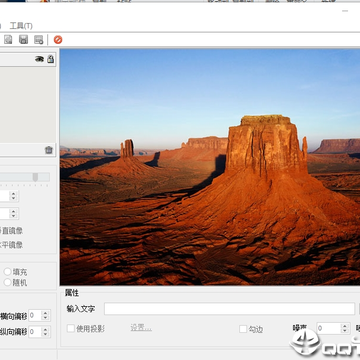Open the 设置... link
This screenshot has width=360, height=360.
141,328
